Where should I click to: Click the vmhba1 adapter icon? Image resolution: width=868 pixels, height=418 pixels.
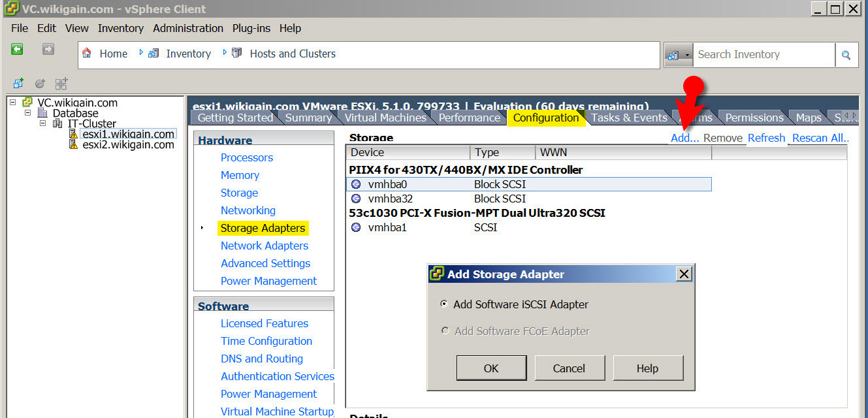coord(356,227)
